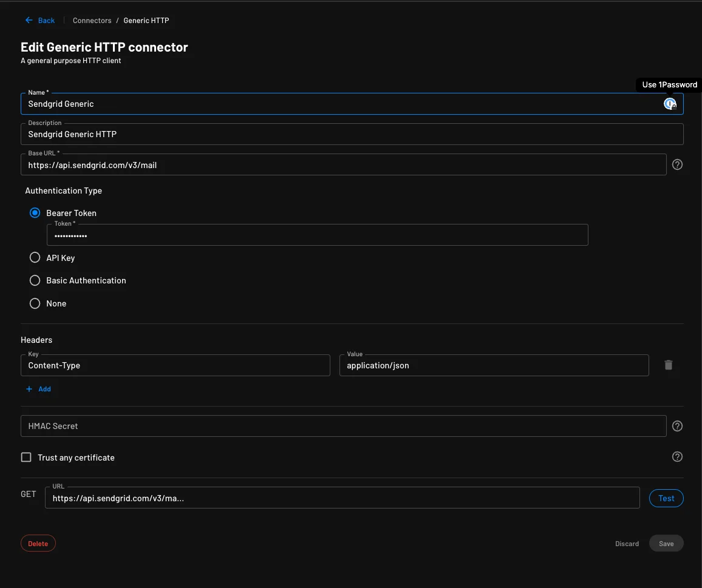Click Discard to cancel changes
This screenshot has width=702, height=588.
[627, 544]
